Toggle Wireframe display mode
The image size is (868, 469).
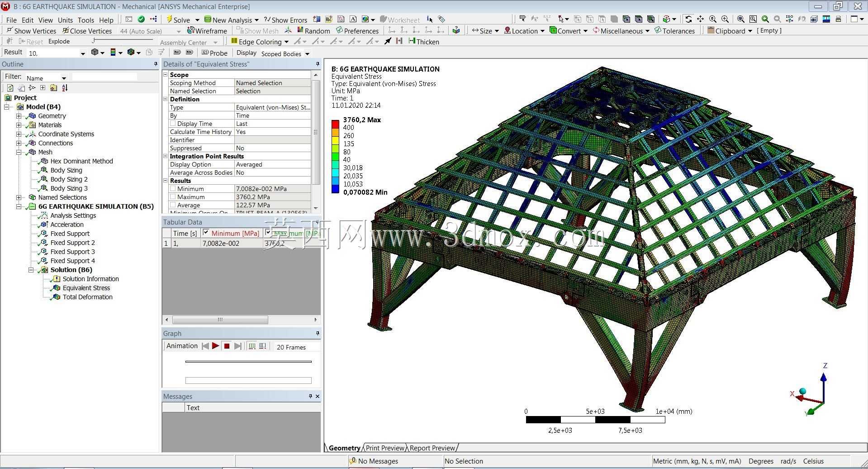pyautogui.click(x=207, y=31)
